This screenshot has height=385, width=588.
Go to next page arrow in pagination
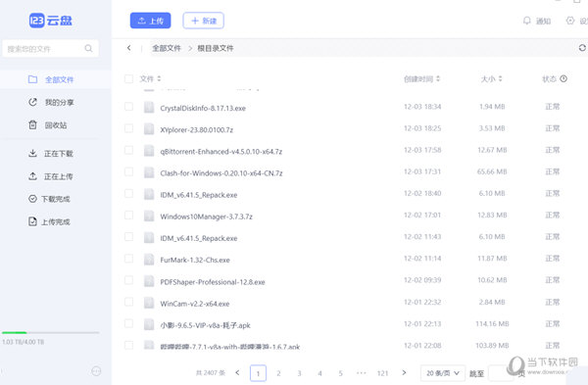click(x=404, y=372)
